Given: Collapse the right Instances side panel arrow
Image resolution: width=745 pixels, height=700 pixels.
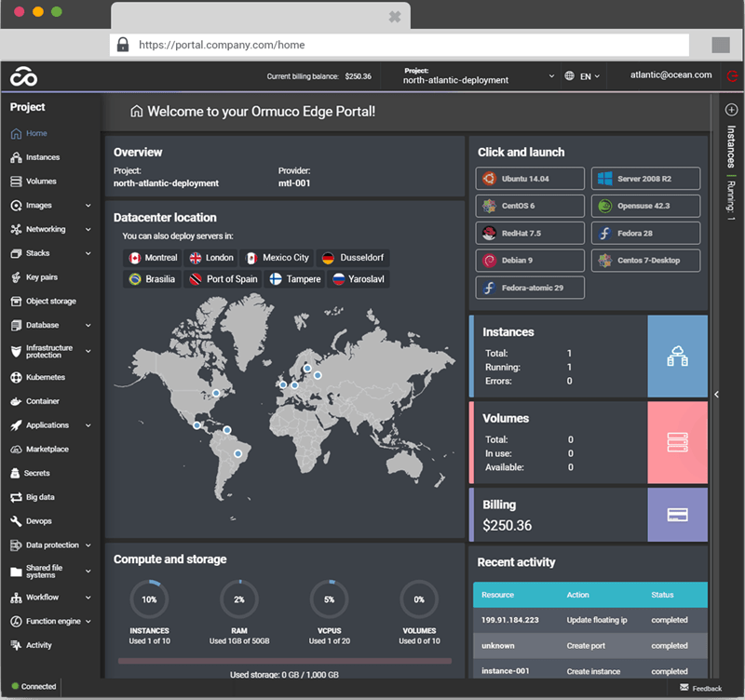Looking at the screenshot, I should pos(716,394).
